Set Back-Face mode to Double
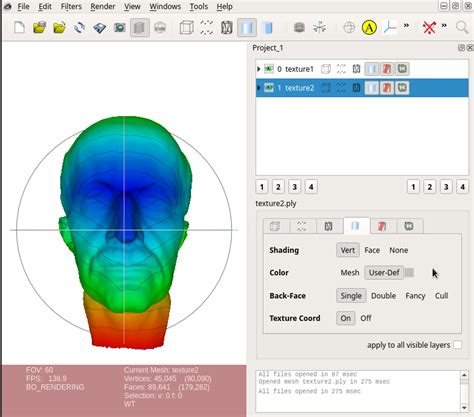474x417 pixels. point(383,296)
